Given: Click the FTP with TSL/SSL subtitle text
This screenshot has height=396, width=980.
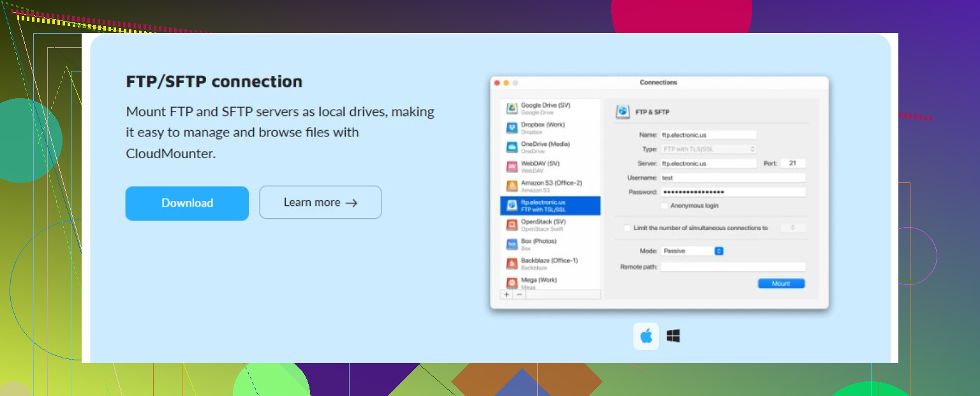Looking at the screenshot, I should [544, 210].
